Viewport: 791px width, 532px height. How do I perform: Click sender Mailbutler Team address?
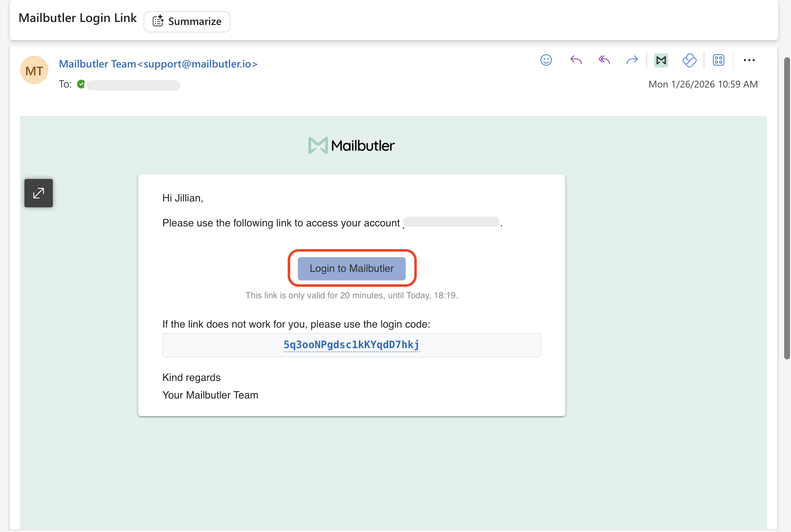pos(158,64)
